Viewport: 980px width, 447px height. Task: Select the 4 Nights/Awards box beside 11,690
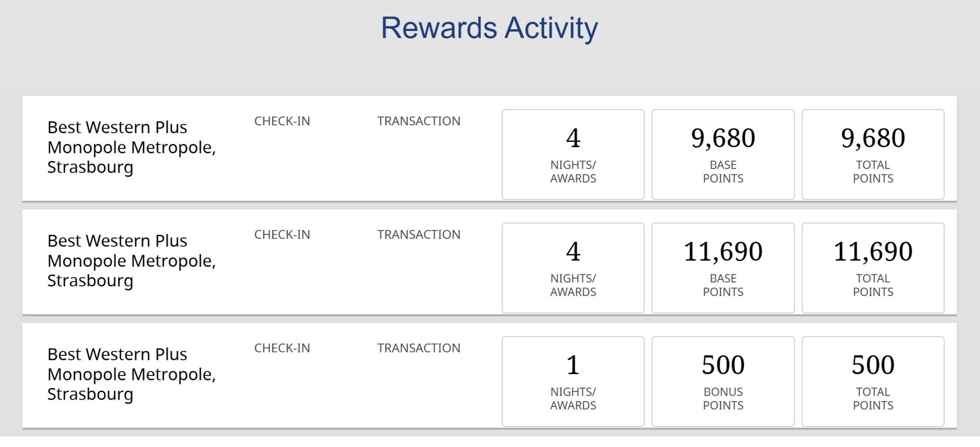(x=573, y=268)
